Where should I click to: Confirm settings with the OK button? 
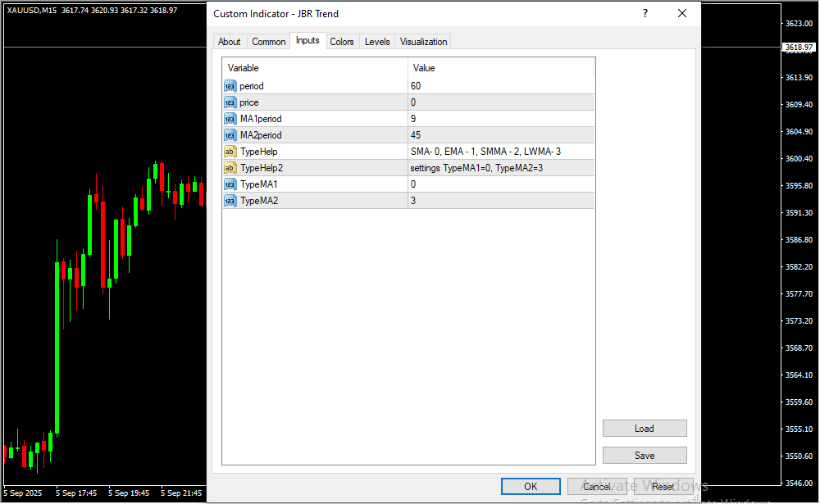(x=531, y=487)
